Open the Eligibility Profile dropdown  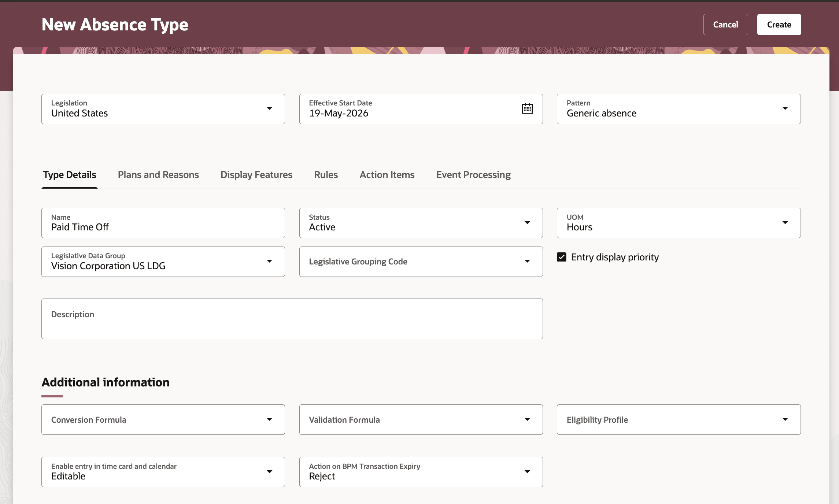click(x=785, y=419)
